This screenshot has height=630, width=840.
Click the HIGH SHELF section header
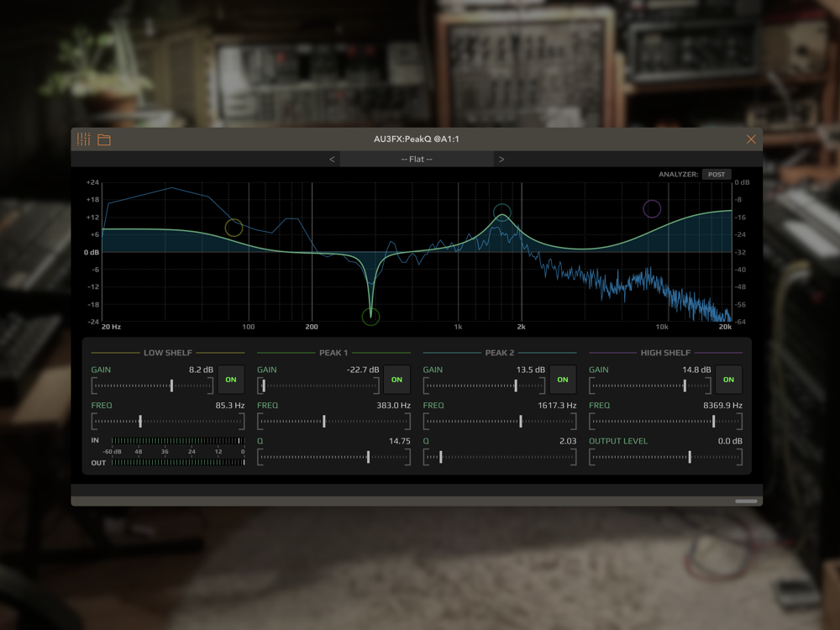coord(665,353)
